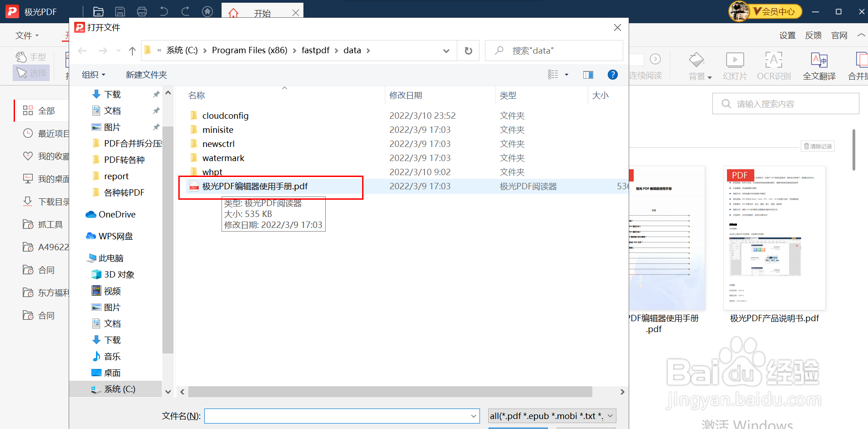Open the 组织 organize dropdown
The height and width of the screenshot is (429, 868).
click(94, 75)
